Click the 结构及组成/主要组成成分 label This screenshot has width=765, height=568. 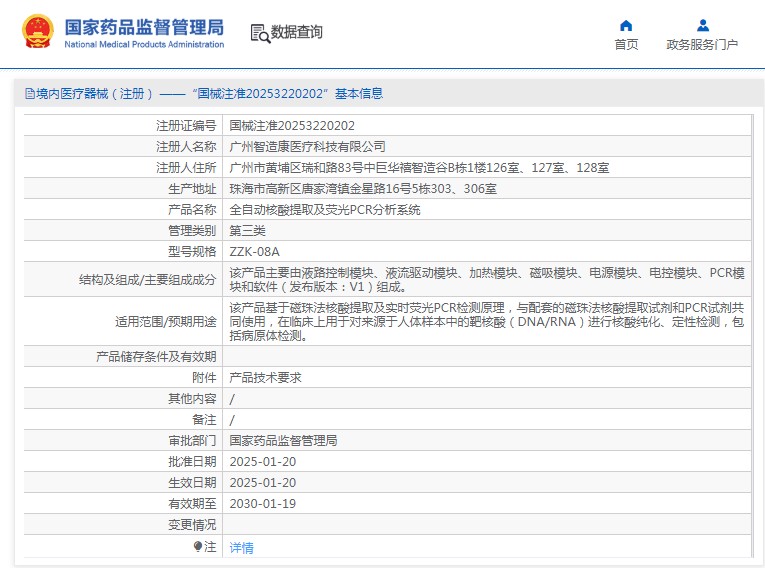point(147,280)
